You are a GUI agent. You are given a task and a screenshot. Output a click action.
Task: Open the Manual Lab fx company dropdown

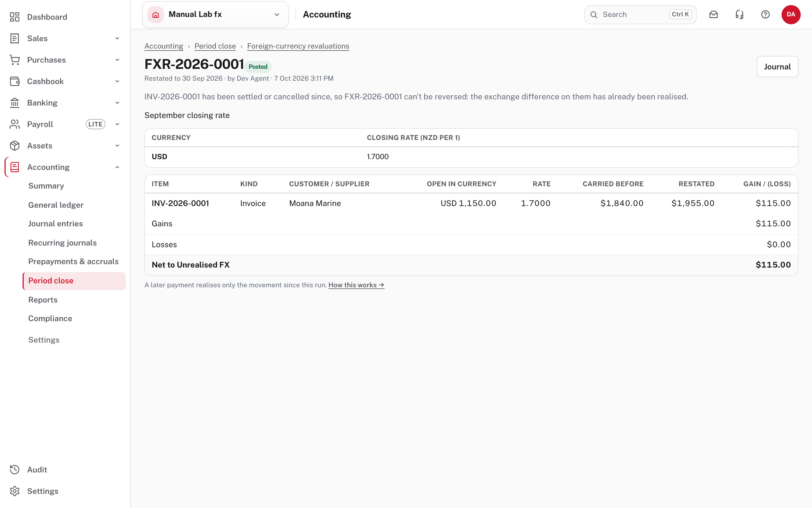click(x=215, y=14)
